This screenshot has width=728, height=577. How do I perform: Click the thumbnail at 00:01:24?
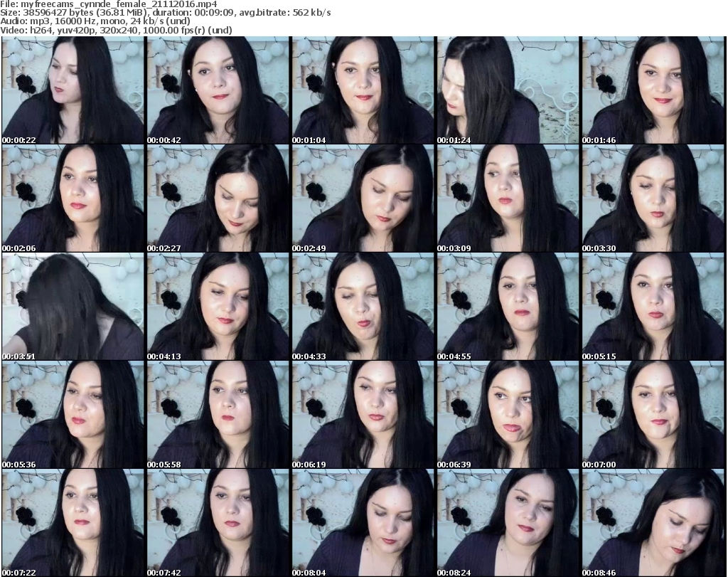pyautogui.click(x=508, y=90)
